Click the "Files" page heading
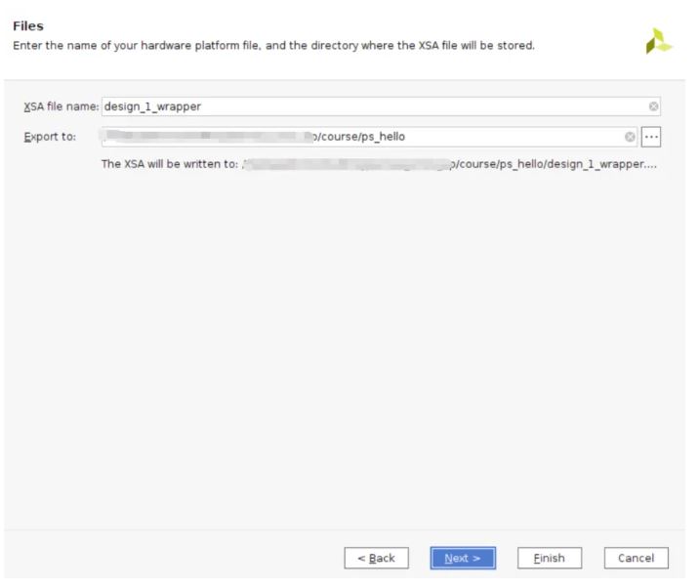The image size is (700, 588). [27, 25]
